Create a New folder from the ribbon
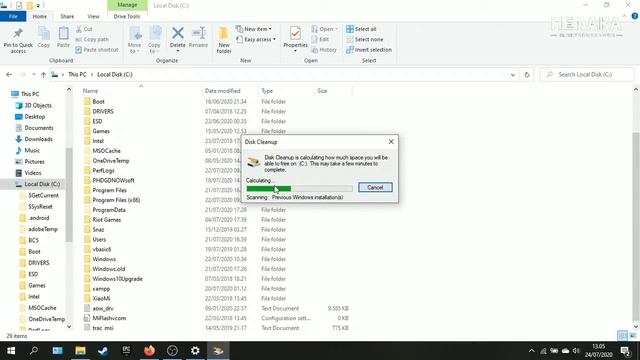The height and width of the screenshot is (360, 640). click(x=224, y=40)
